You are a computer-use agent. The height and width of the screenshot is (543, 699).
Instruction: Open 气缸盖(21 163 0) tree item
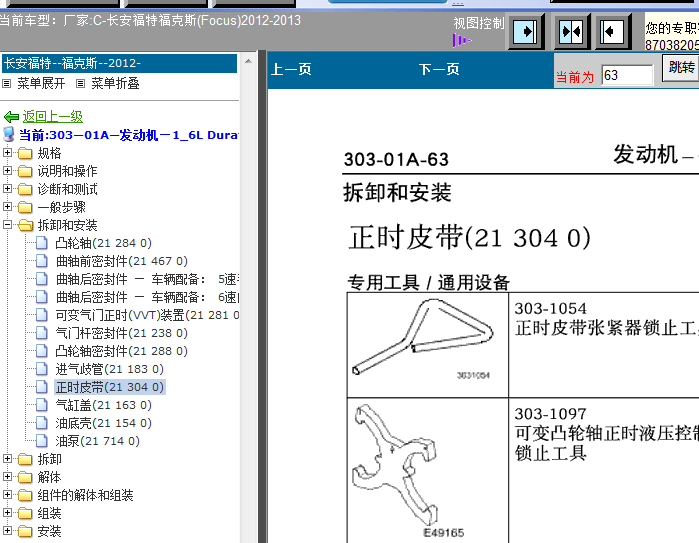point(97,405)
